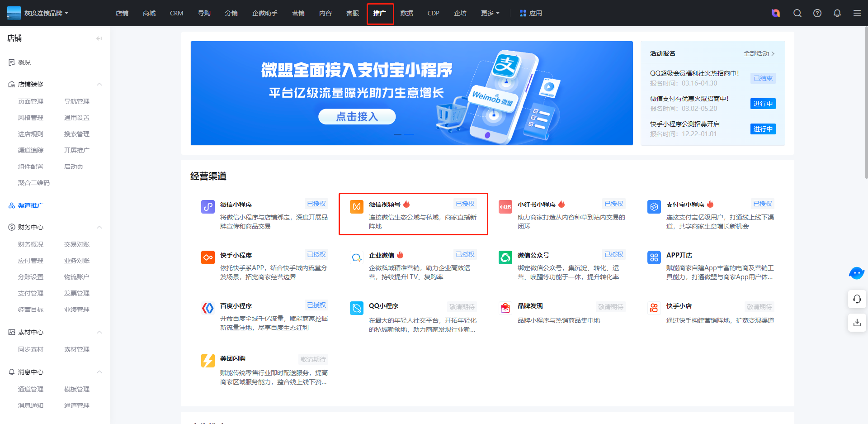Switch to the CRM top navigation tab
Viewport: 868px width, 424px height.
(176, 13)
